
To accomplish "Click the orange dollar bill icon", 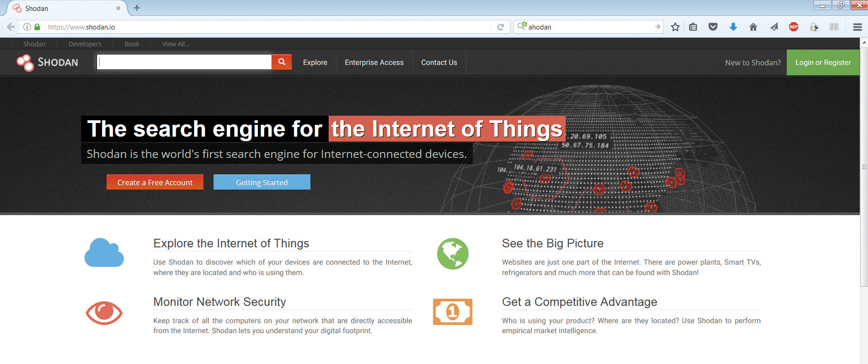I will tap(453, 312).
